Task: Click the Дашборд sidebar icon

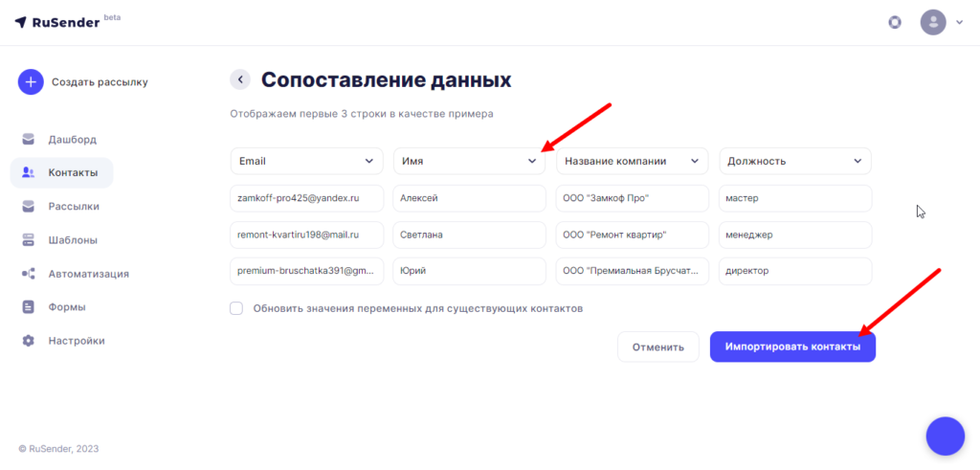Action: [28, 139]
